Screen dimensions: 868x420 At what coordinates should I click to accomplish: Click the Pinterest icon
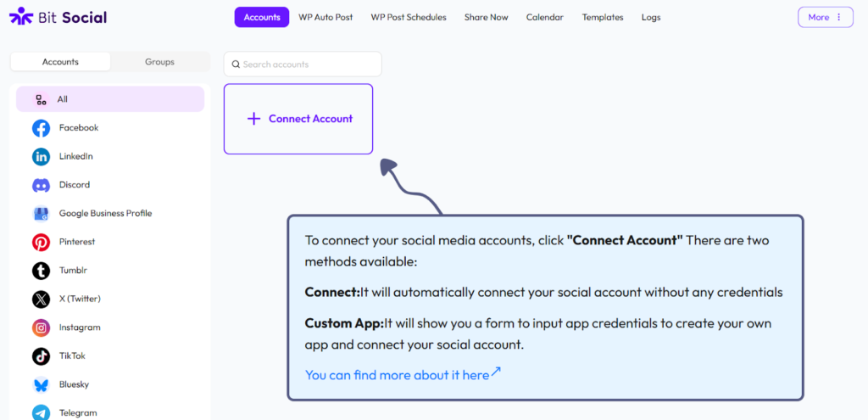pos(41,242)
